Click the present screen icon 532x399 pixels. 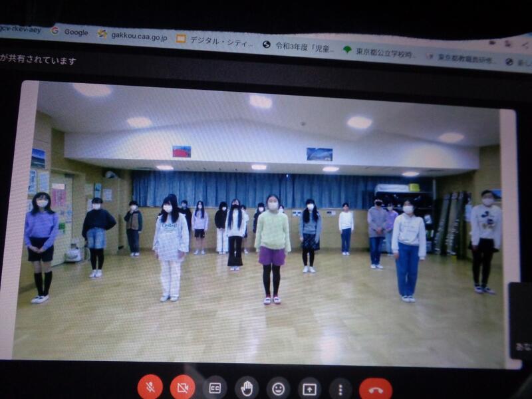pos(309,389)
